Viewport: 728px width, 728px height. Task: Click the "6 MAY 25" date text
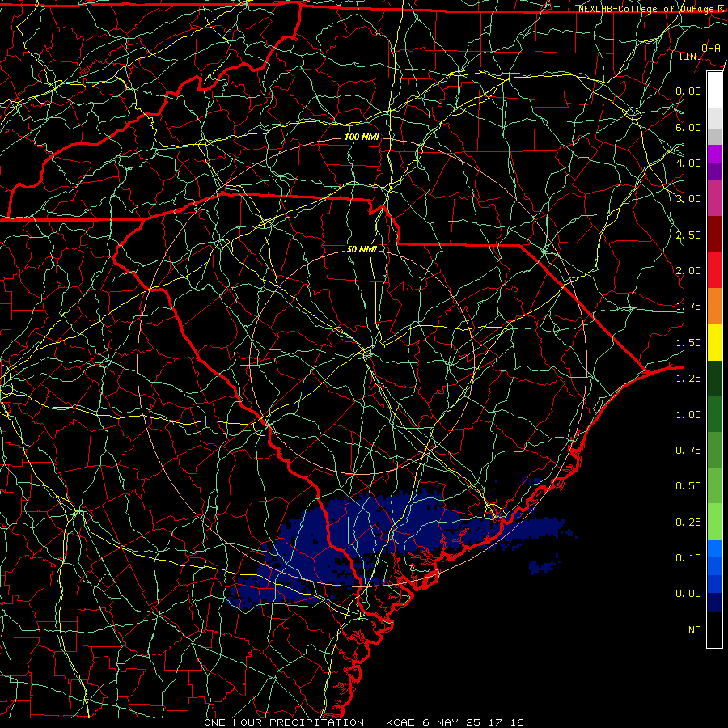(453, 722)
